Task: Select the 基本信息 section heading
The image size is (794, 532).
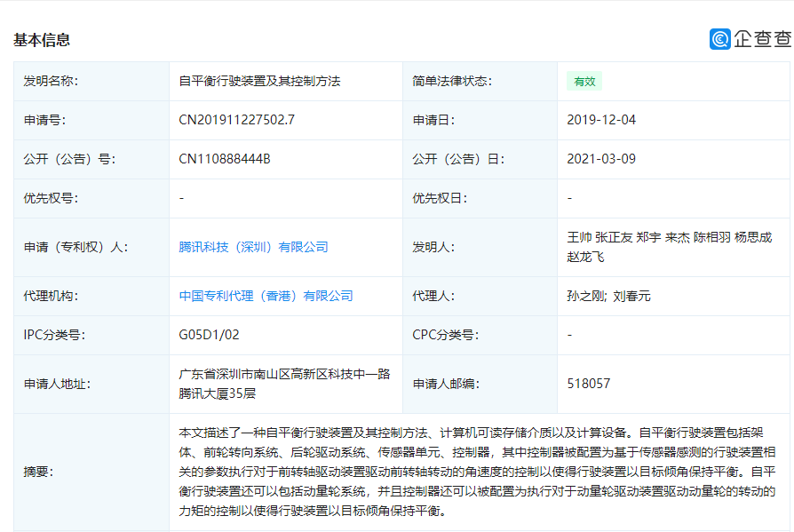Action: (x=42, y=40)
